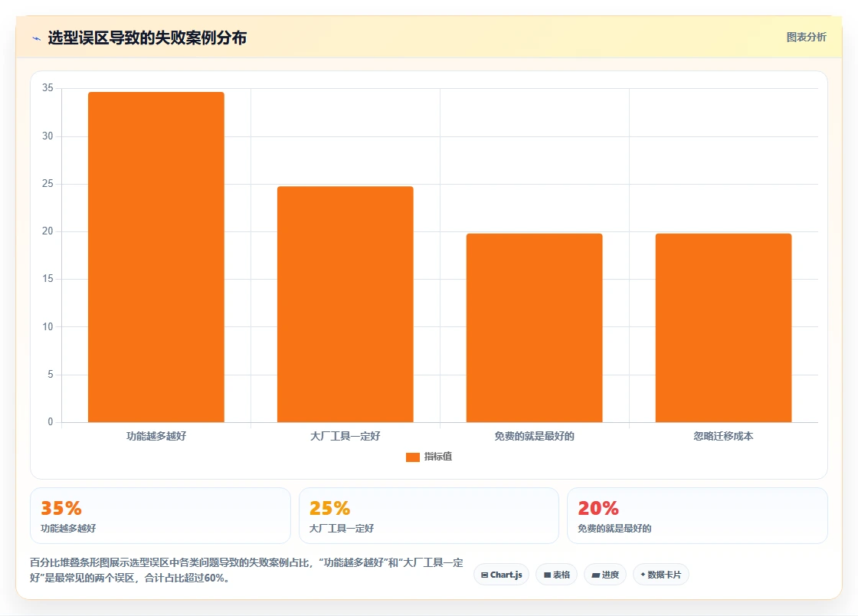Click the 指标值 legend label

(x=437, y=457)
